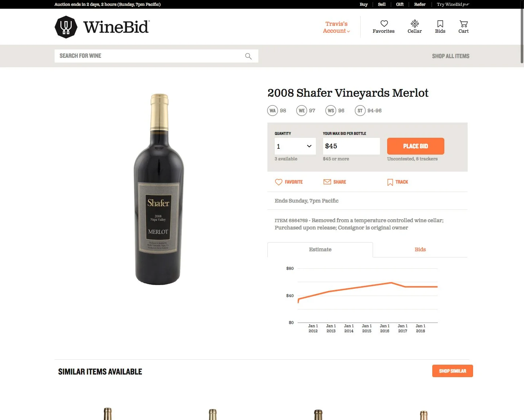Click the WineBid logo
Screen dimensions: 524x420
(x=102, y=27)
